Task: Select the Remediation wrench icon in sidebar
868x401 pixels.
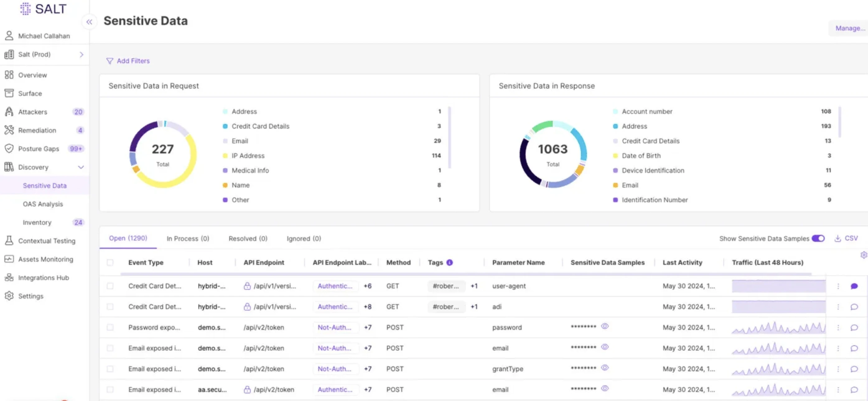Action: pyautogui.click(x=9, y=130)
